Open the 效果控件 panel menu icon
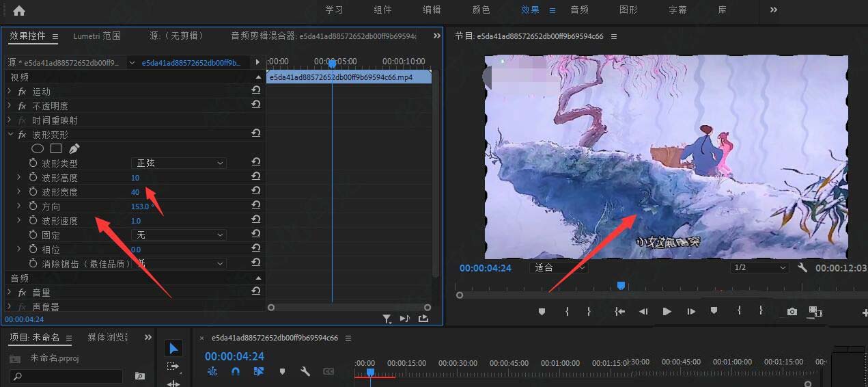 [55, 36]
